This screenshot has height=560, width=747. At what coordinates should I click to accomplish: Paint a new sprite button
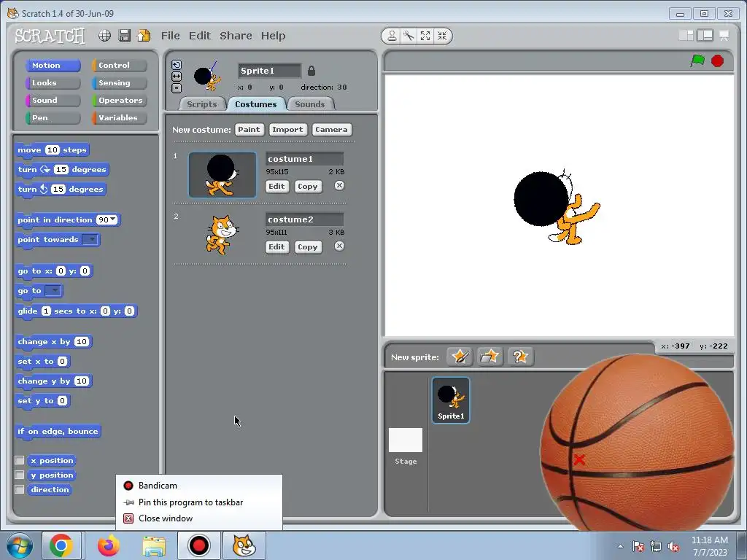[x=460, y=357]
